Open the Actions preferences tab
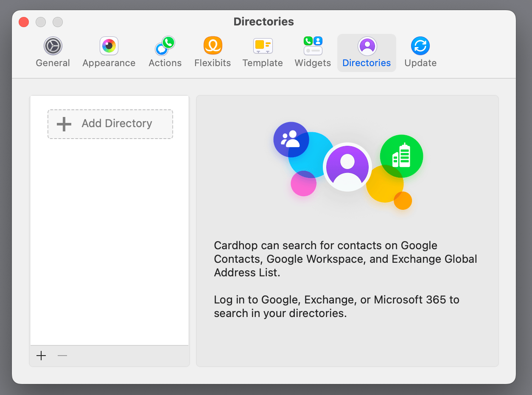The image size is (532, 395). pos(165,53)
